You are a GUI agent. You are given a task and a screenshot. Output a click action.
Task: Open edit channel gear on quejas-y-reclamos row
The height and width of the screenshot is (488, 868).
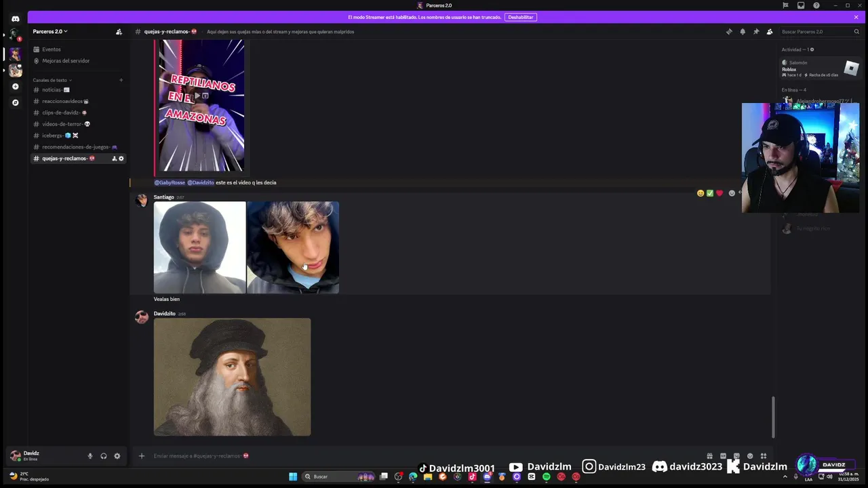121,159
